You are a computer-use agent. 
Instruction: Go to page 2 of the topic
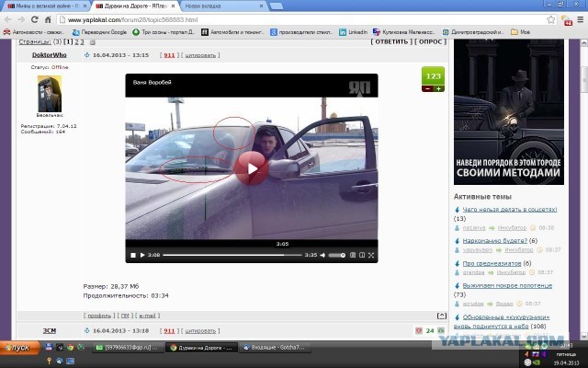[x=74, y=42]
